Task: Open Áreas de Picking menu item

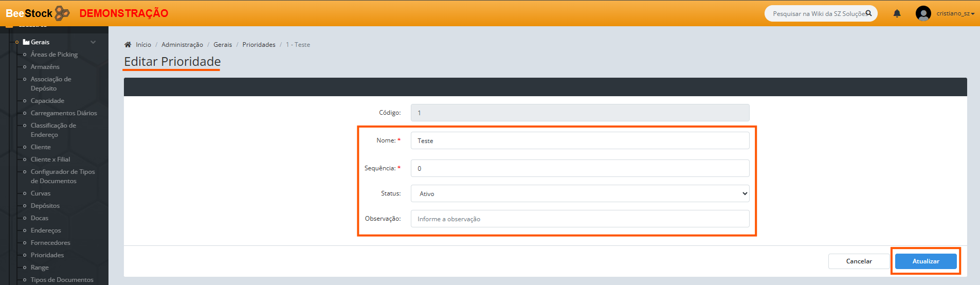Action: pos(54,55)
